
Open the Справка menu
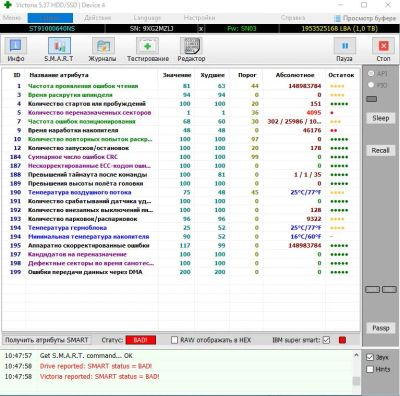[293, 18]
